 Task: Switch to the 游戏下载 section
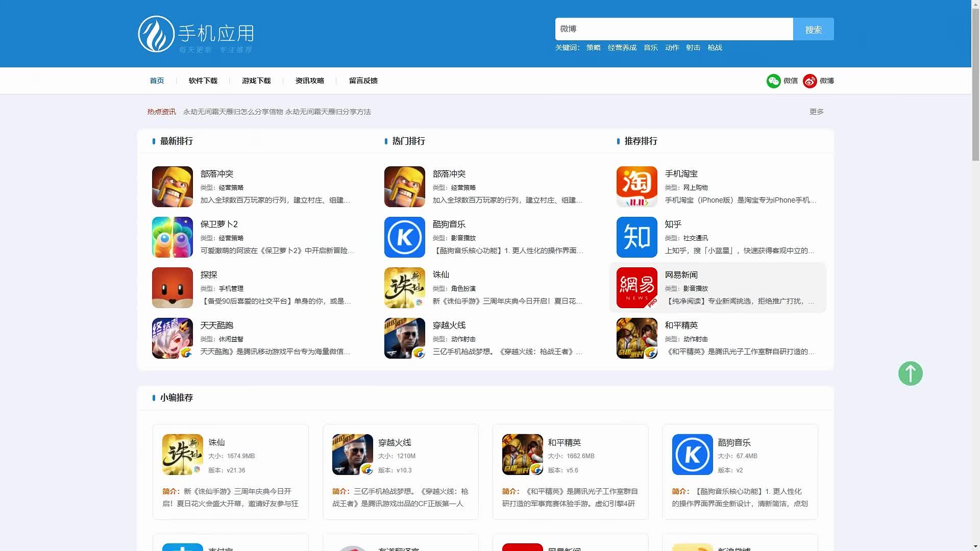pyautogui.click(x=256, y=81)
